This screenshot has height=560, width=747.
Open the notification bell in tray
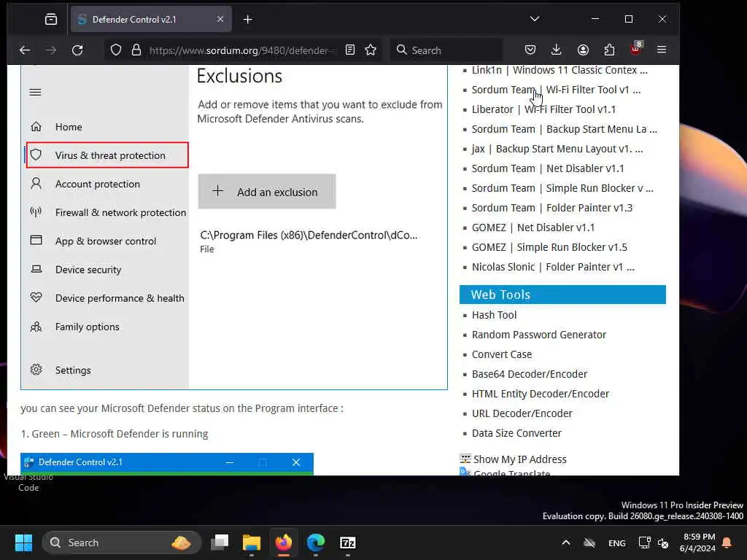pos(727,542)
